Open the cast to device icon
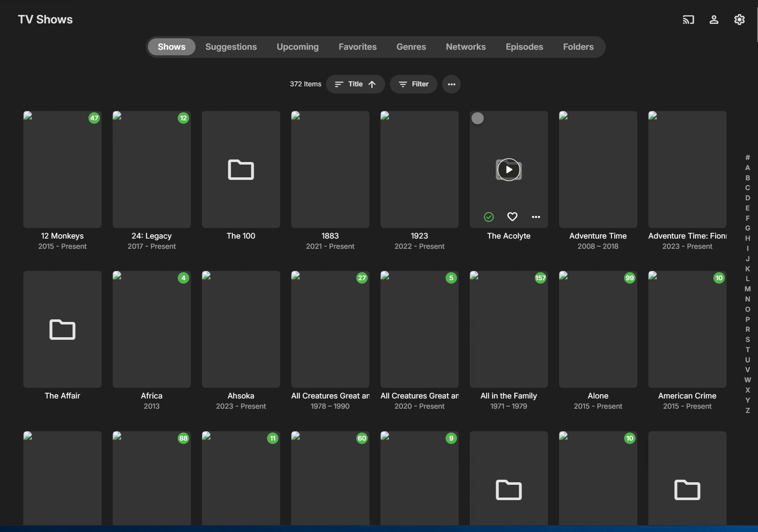This screenshot has width=758, height=532. [688, 20]
